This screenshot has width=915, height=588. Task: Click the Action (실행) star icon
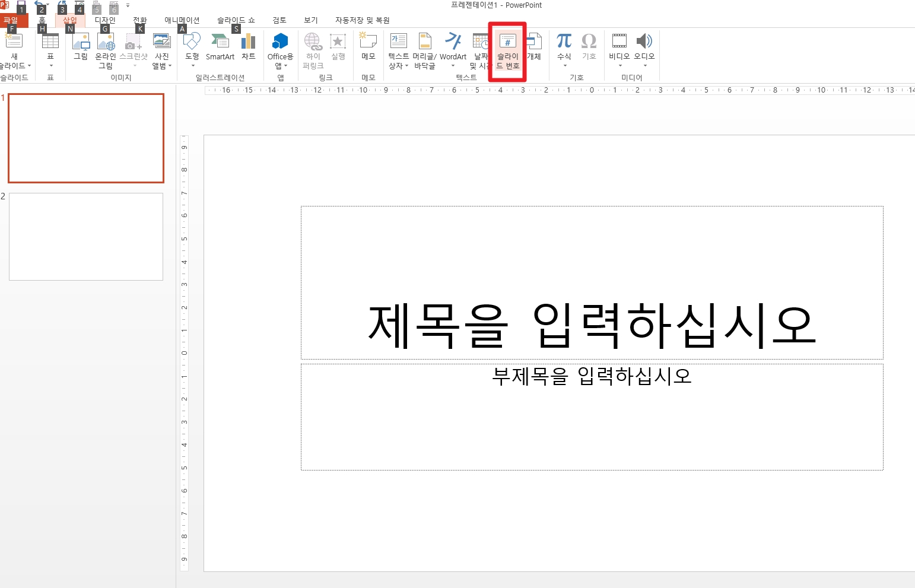[x=338, y=42]
